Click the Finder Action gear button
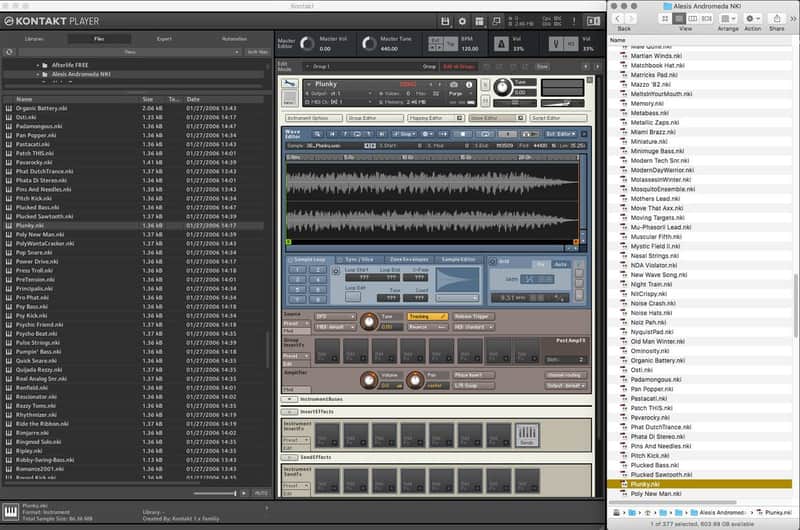 [753, 18]
